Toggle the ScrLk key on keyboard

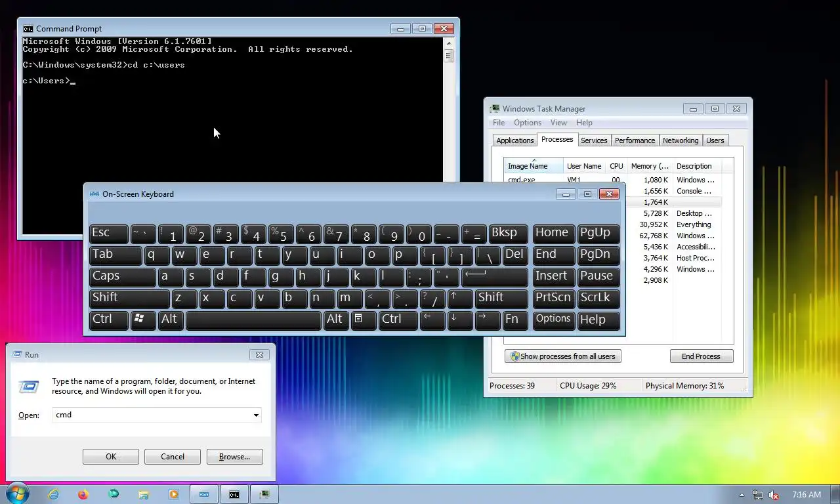click(x=598, y=298)
